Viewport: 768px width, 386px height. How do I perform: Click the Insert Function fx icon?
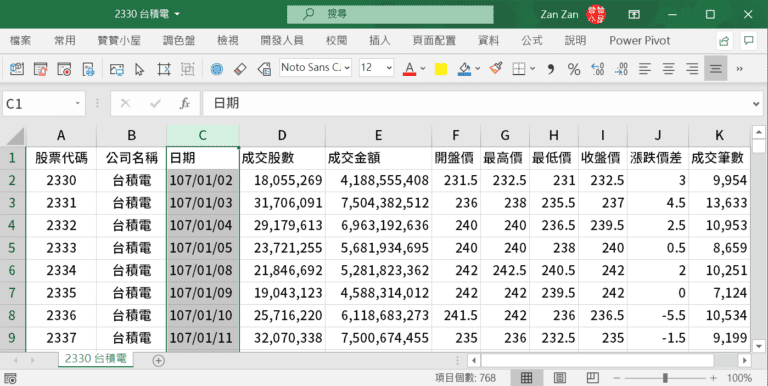pyautogui.click(x=185, y=103)
